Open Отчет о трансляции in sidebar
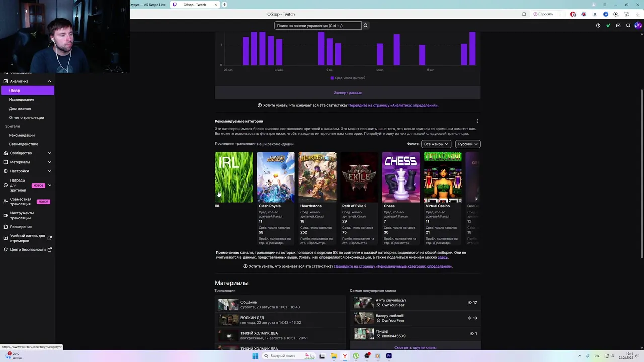Image resolution: width=644 pixels, height=362 pixels. click(x=26, y=118)
